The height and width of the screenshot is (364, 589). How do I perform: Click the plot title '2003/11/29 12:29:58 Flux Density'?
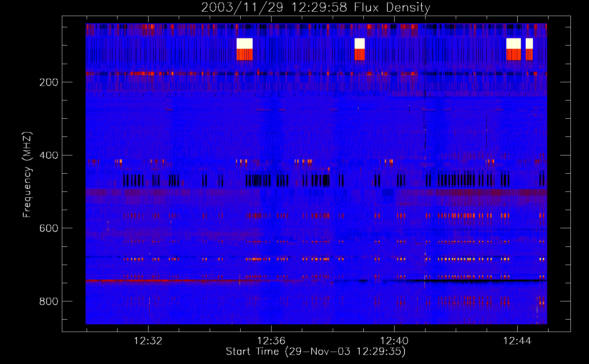[316, 7]
